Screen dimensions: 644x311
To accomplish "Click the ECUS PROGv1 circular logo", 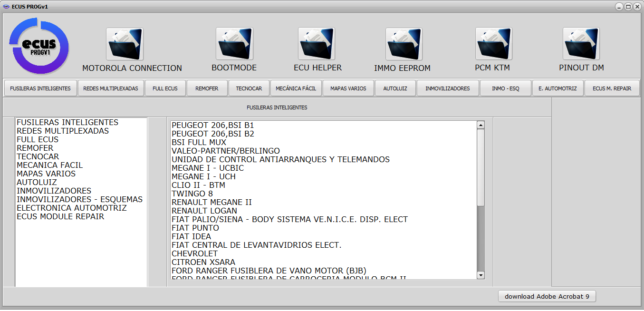I will pyautogui.click(x=39, y=46).
